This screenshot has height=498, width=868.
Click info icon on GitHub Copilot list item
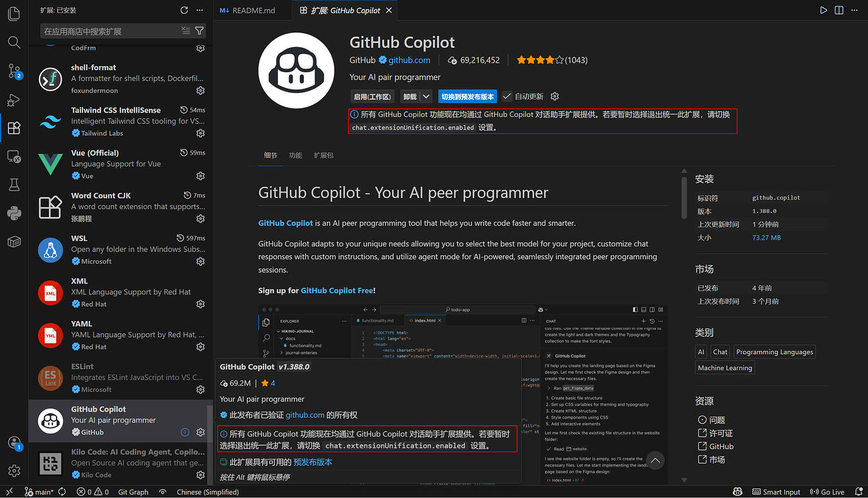point(185,432)
